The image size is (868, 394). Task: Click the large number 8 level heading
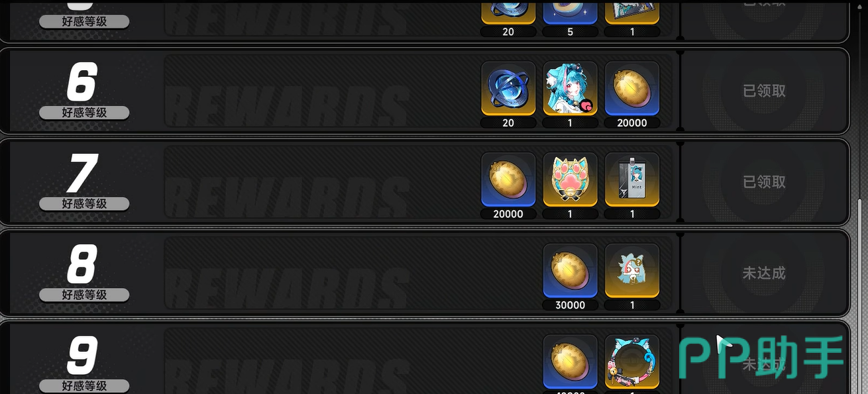tap(83, 264)
